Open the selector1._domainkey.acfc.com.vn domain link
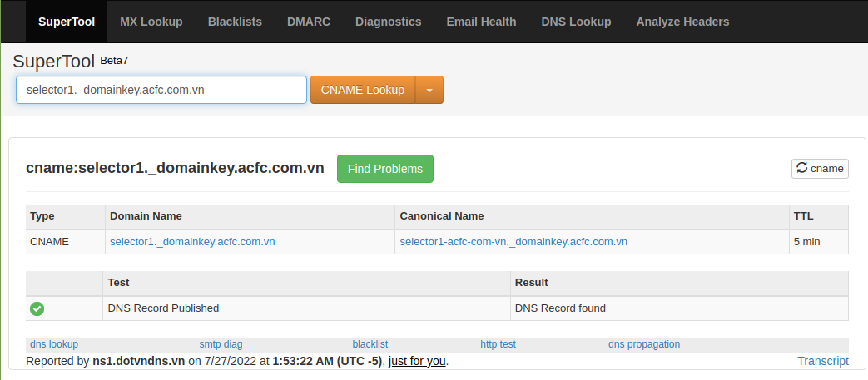868x380 pixels. [x=192, y=242]
